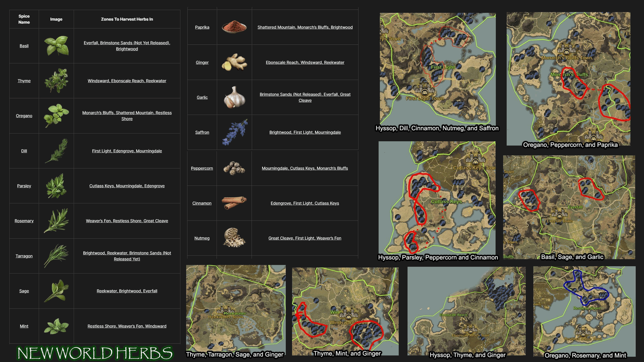Follow the Thyme spice name link

pos(24,81)
